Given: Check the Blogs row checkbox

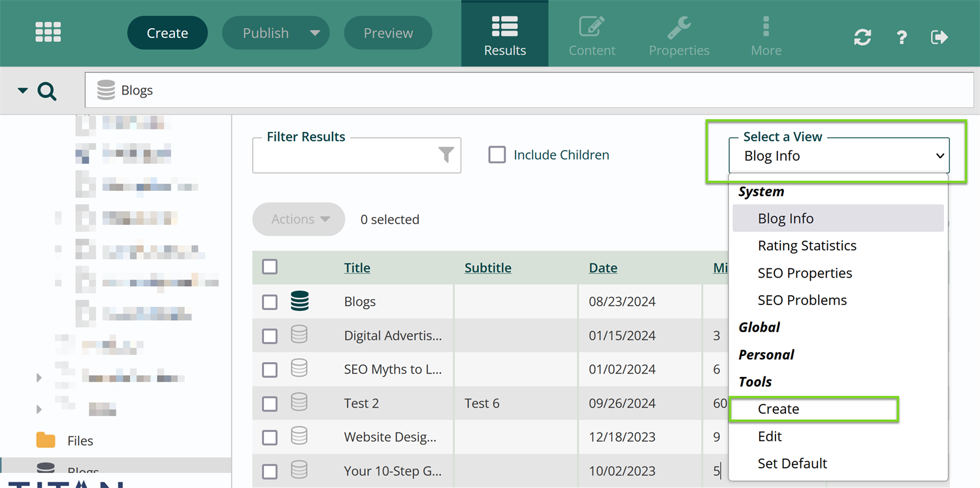Looking at the screenshot, I should pyautogui.click(x=270, y=302).
